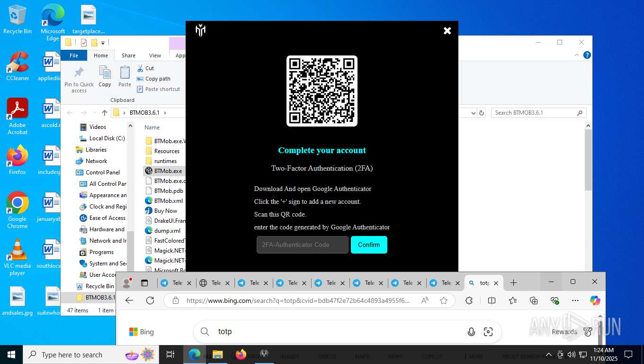The height and width of the screenshot is (364, 644).
Task: Open the address bar history dropdown
Action: pos(473,113)
